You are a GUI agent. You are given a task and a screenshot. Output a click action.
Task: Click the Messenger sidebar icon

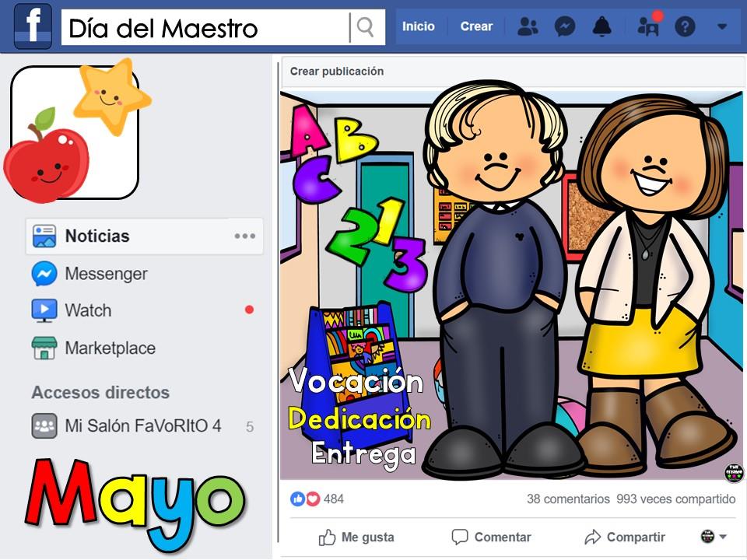[x=44, y=274]
